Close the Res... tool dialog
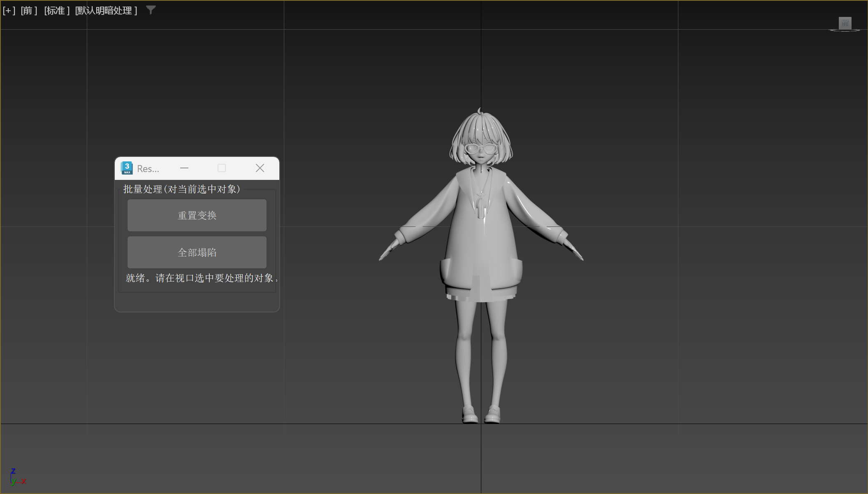Screen dimensions: 868x494 coord(260,168)
